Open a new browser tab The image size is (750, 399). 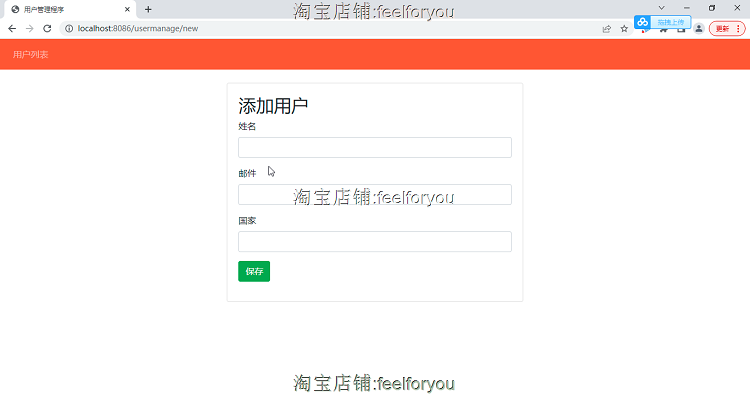(148, 9)
